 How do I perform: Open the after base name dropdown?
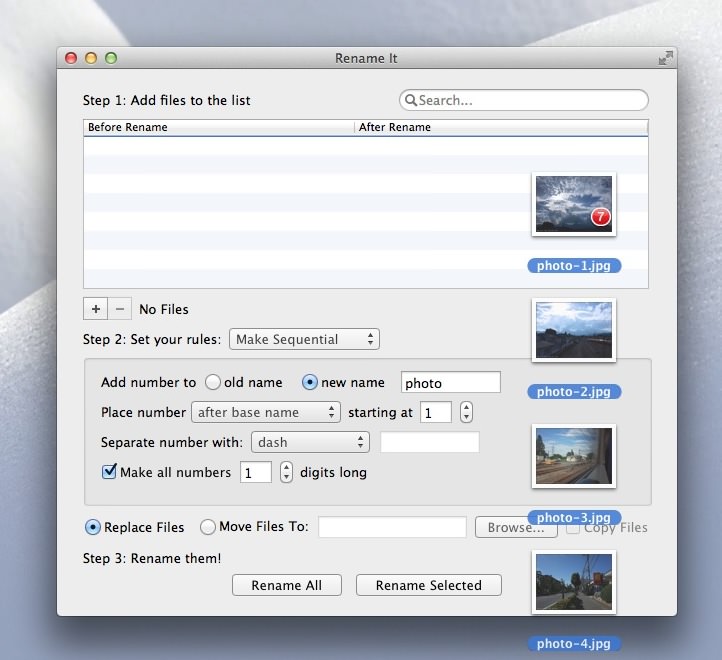pyautogui.click(x=266, y=412)
